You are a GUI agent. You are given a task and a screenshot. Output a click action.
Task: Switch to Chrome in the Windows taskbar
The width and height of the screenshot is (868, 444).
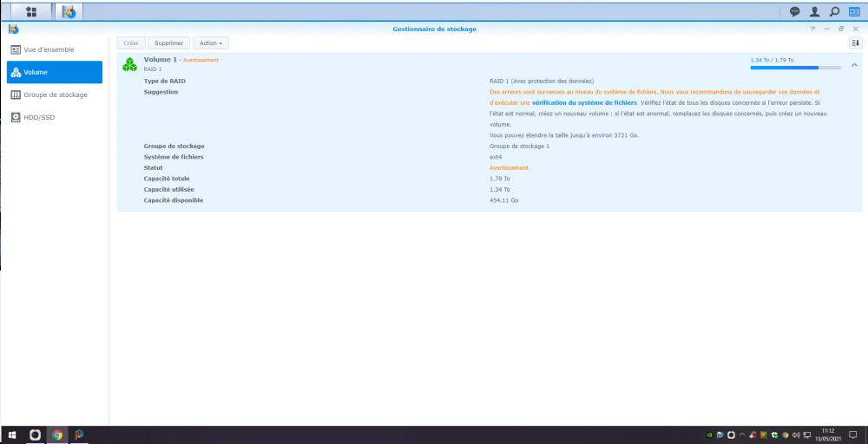tap(57, 435)
